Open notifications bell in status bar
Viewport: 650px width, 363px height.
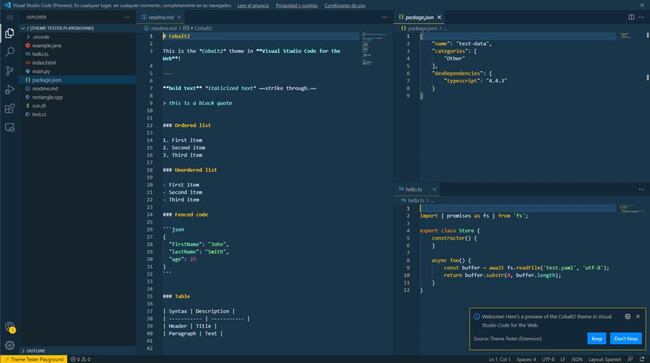[x=642, y=359]
